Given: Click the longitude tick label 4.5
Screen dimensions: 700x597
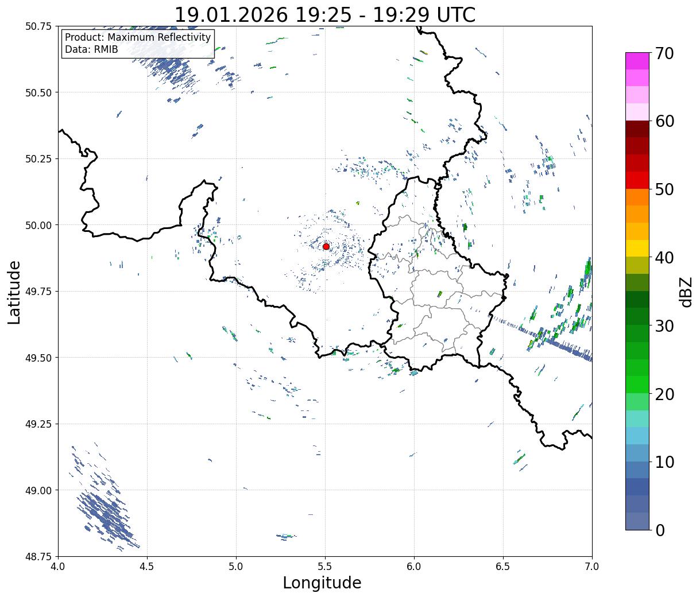Looking at the screenshot, I should (x=147, y=567).
